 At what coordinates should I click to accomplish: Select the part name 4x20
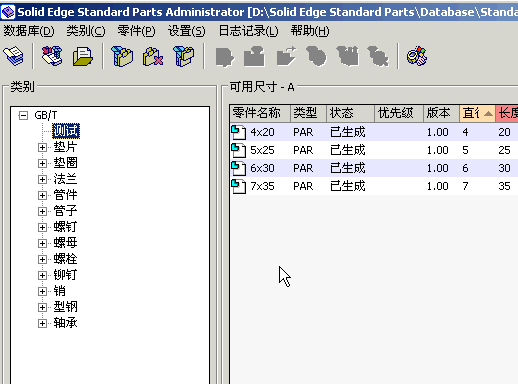pyautogui.click(x=262, y=132)
